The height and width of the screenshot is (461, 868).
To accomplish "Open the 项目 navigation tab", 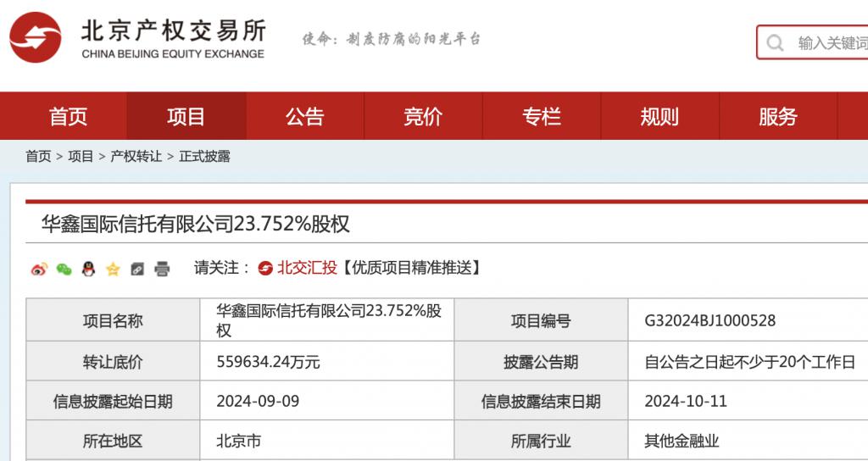I will pyautogui.click(x=186, y=116).
